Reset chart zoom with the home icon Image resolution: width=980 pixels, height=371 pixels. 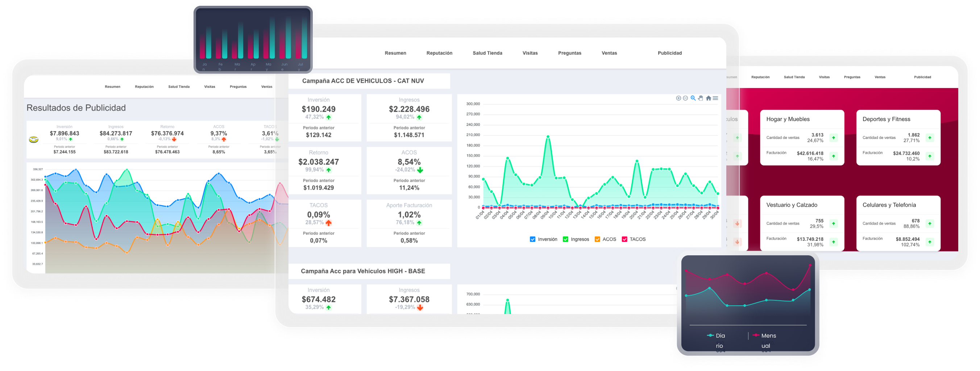pos(709,98)
